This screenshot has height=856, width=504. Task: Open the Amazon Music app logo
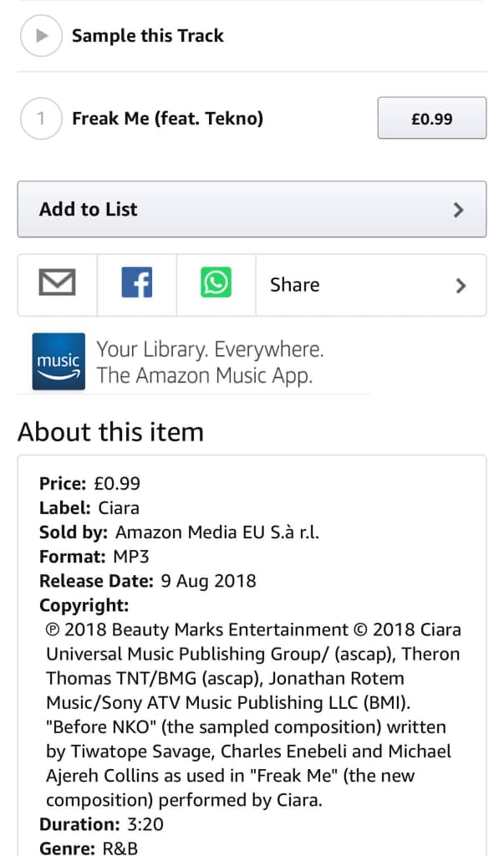pos(59,361)
